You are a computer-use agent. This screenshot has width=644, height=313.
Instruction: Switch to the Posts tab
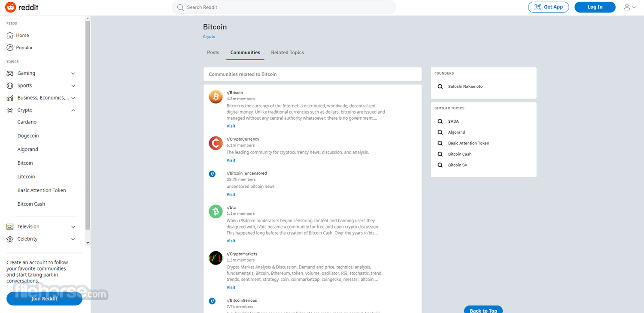pos(213,52)
